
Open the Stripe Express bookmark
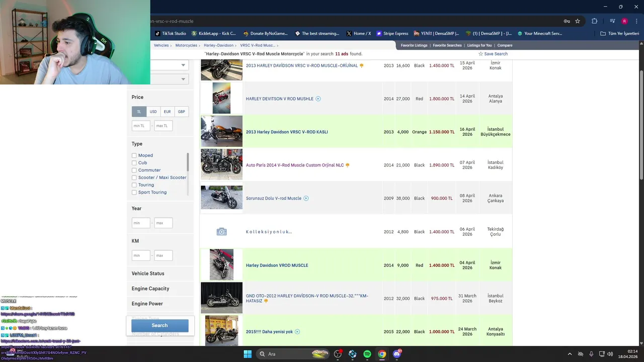coord(392,34)
